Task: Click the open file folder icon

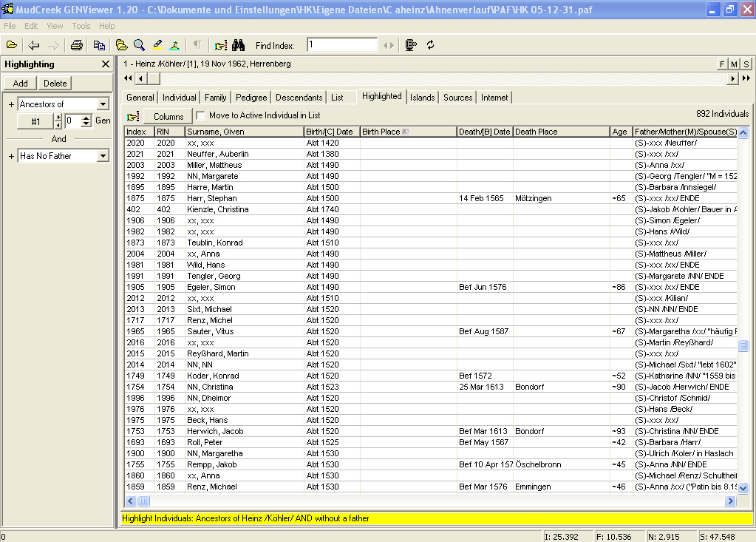Action: pos(12,45)
